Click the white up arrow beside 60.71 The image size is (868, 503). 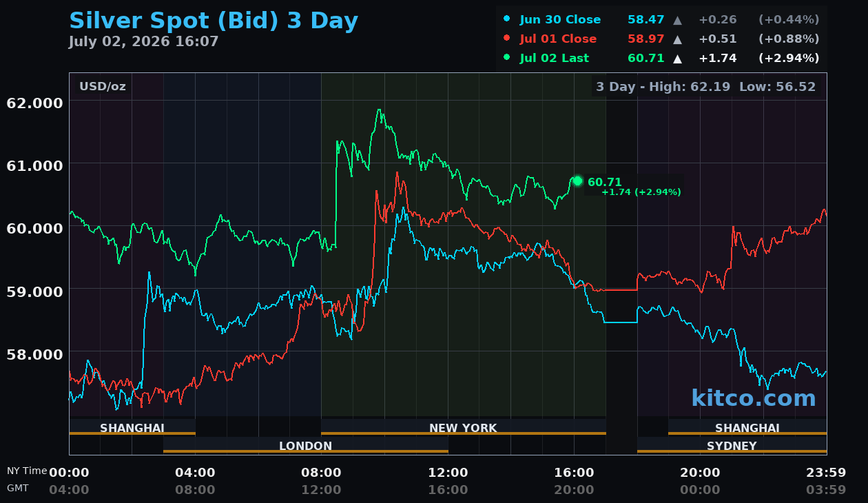tap(678, 59)
